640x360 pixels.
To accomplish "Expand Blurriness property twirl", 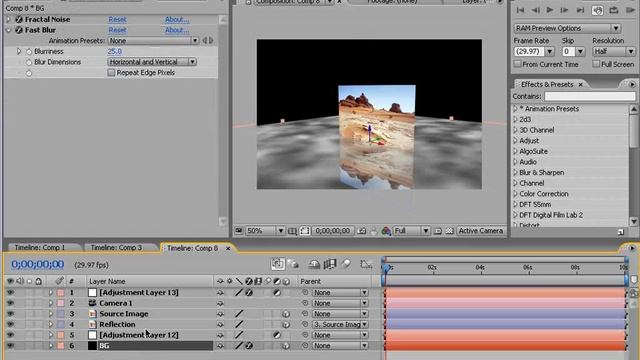I will (18, 51).
